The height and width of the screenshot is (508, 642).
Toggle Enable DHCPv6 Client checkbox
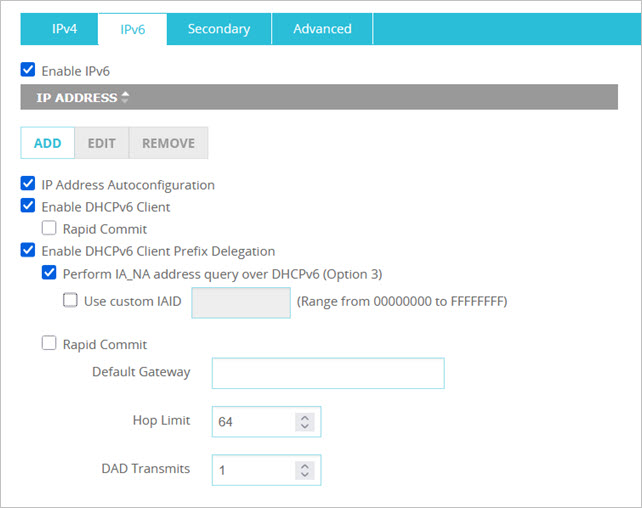click(x=28, y=207)
